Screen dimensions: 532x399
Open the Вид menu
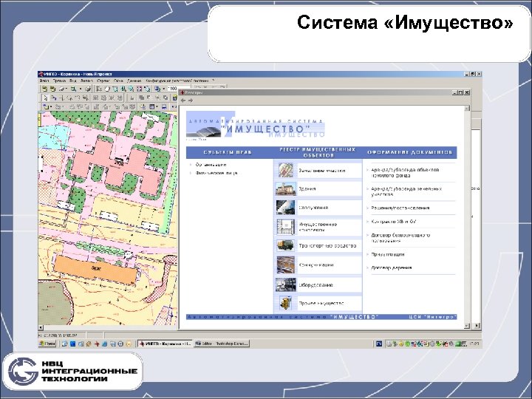click(73, 81)
